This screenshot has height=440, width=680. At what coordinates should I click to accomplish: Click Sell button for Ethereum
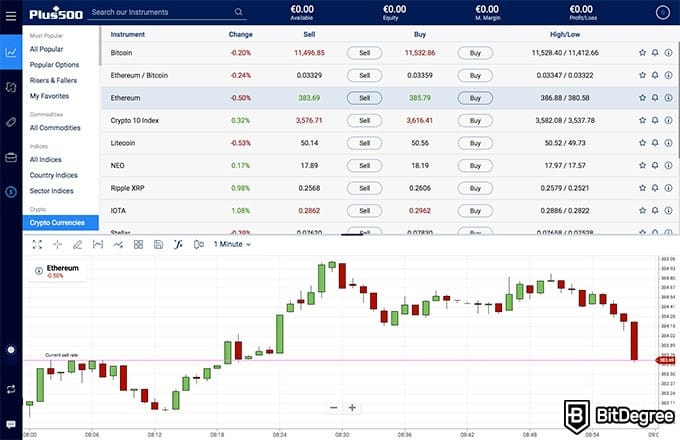[x=364, y=98]
